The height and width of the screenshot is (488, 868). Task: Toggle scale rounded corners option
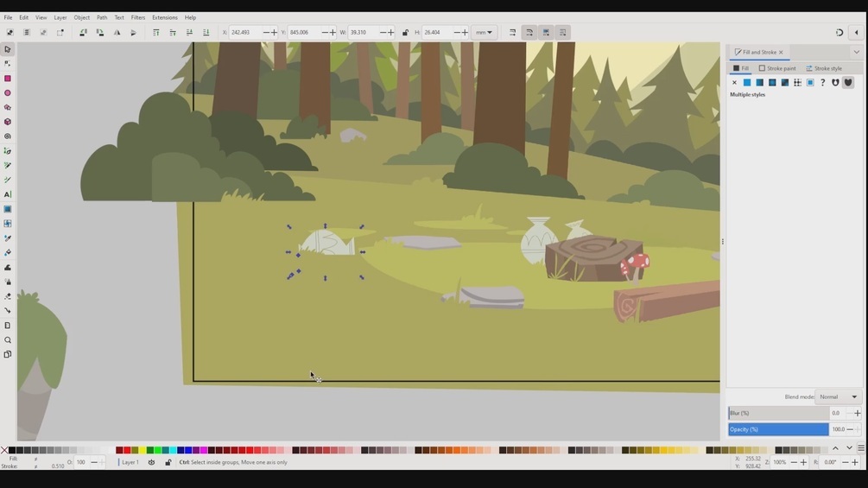529,33
